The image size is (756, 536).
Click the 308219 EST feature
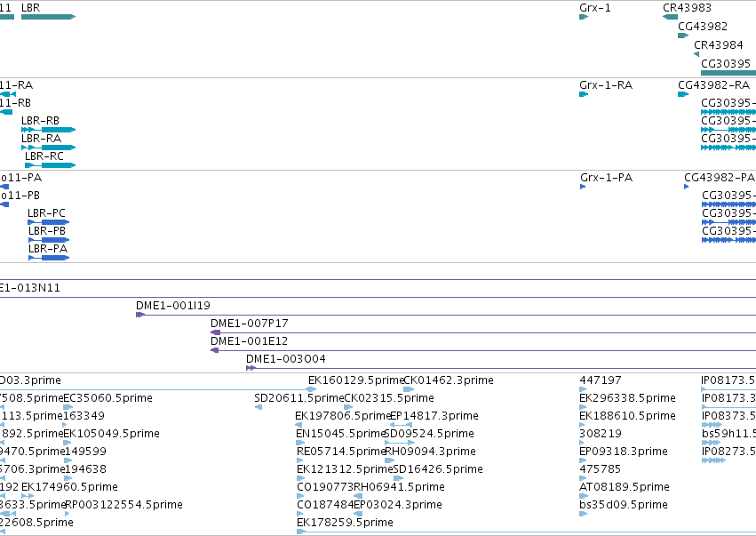(582, 443)
